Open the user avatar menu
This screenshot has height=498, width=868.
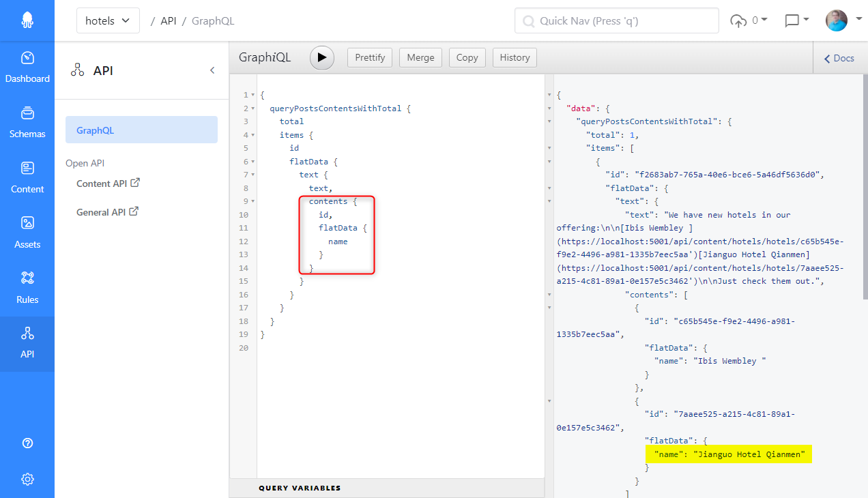click(x=843, y=20)
